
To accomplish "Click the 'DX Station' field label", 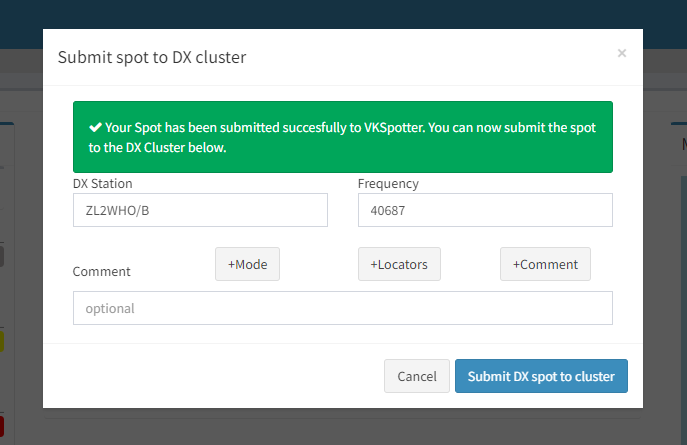I will coord(103,184).
